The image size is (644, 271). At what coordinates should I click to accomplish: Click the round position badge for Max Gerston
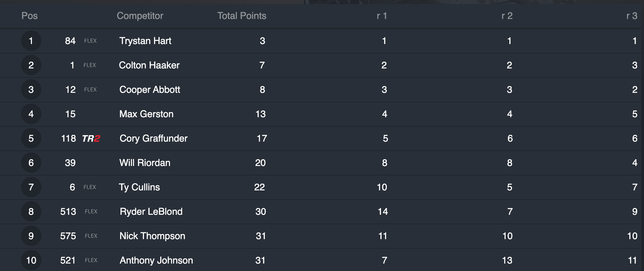(x=31, y=114)
